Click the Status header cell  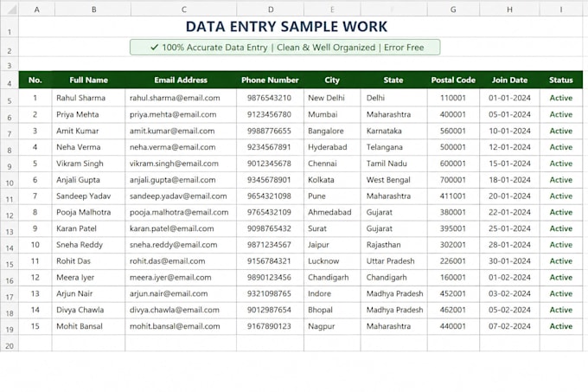561,80
